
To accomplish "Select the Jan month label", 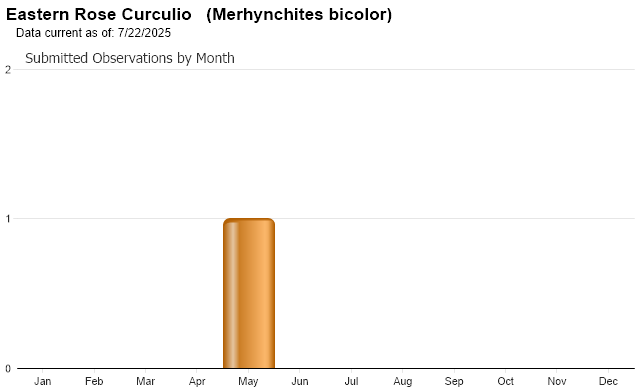I will pyautogui.click(x=42, y=381).
